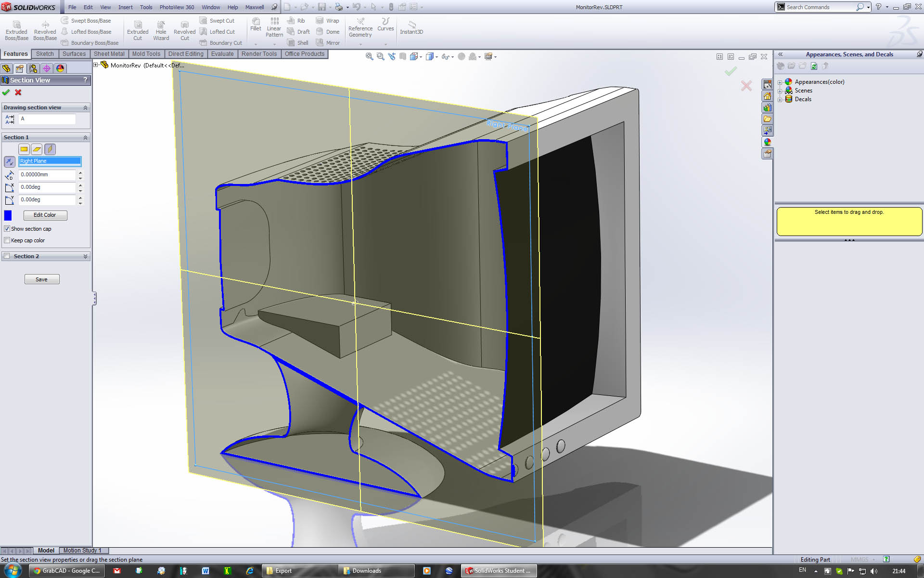
Task: Select the Hole Wizard tool
Action: coord(161,25)
